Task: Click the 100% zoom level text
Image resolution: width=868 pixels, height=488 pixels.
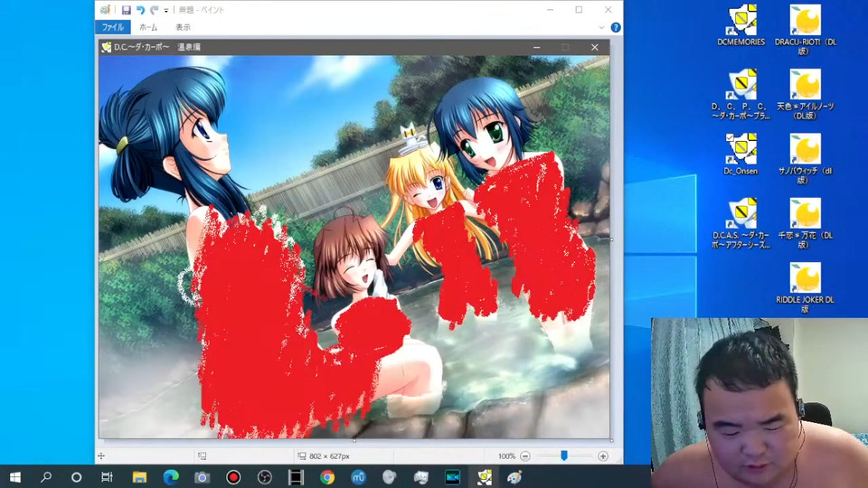Action: pyautogui.click(x=506, y=456)
